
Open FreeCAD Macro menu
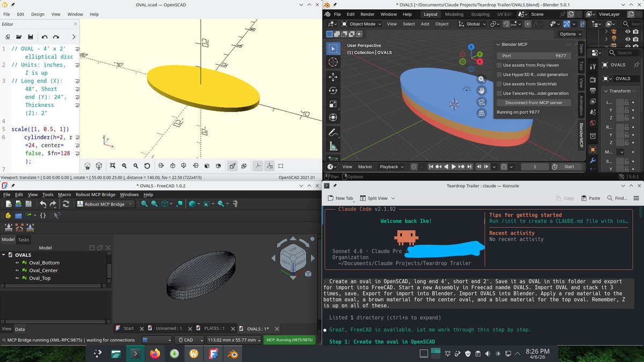(64, 195)
